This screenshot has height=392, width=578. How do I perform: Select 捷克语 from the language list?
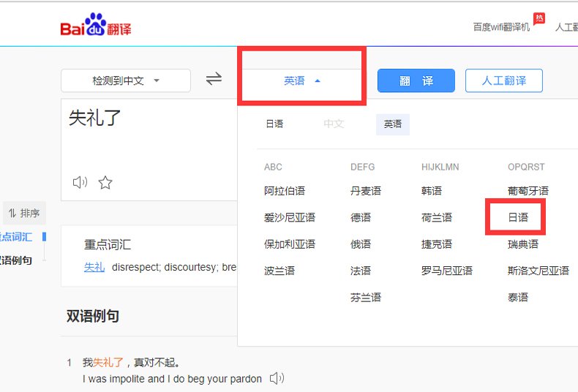click(437, 244)
